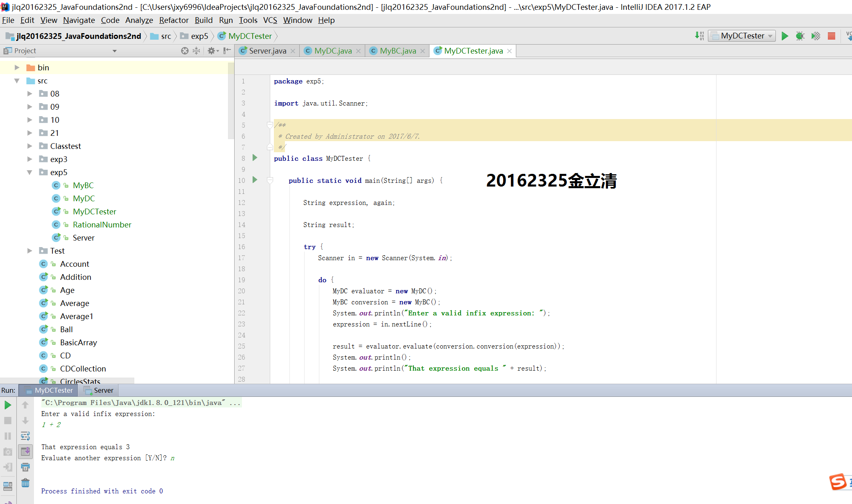Click the run gutter arrow beside the main method
This screenshot has width=852, height=504.
[255, 180]
